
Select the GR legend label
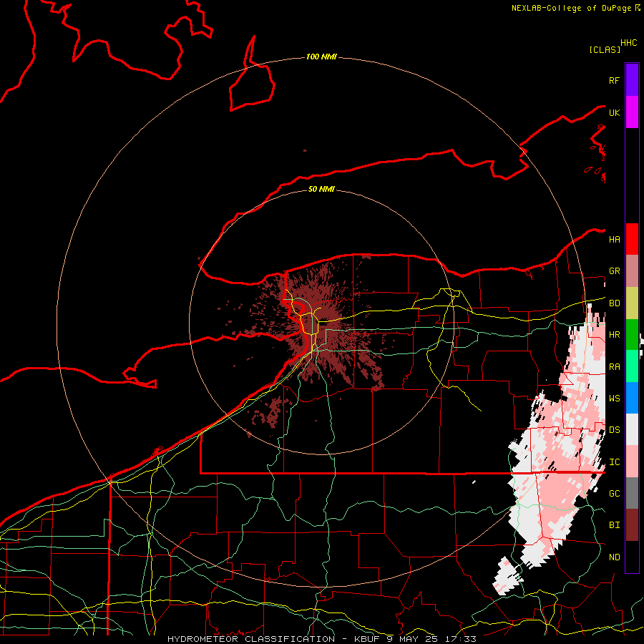tap(614, 271)
